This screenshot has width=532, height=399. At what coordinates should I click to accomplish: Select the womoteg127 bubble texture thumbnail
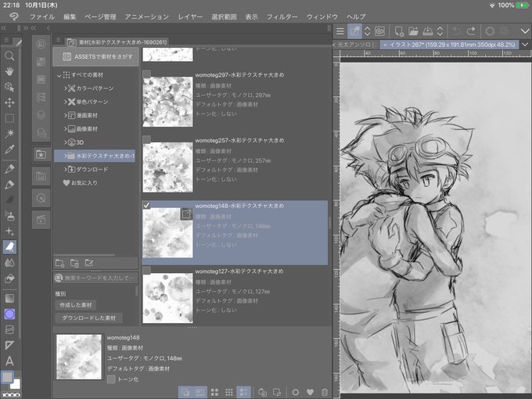[x=167, y=297]
